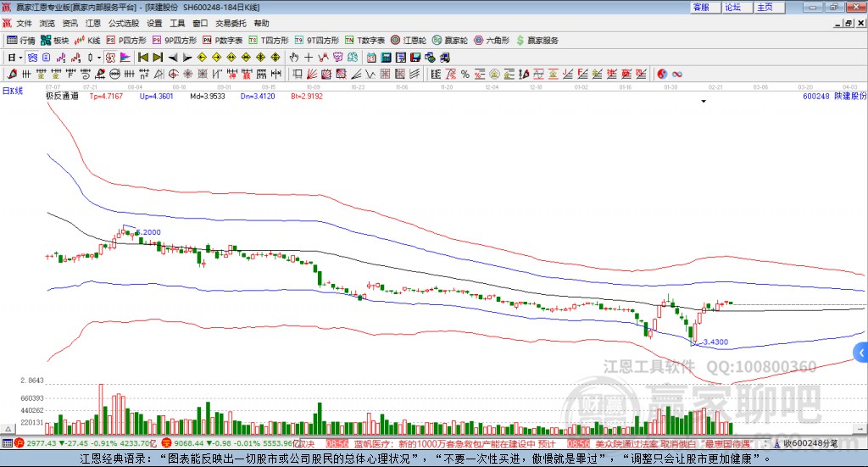Click the 收600248分笔 status item

806,444
